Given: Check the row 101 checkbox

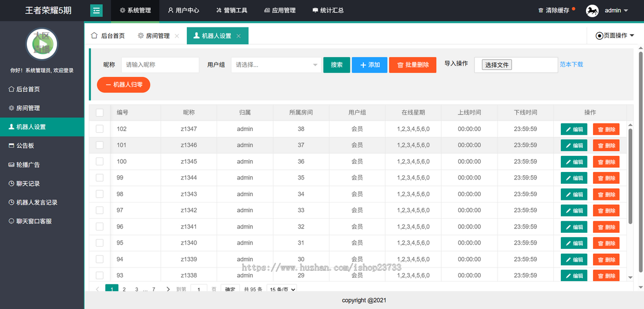Looking at the screenshot, I should coord(100,145).
